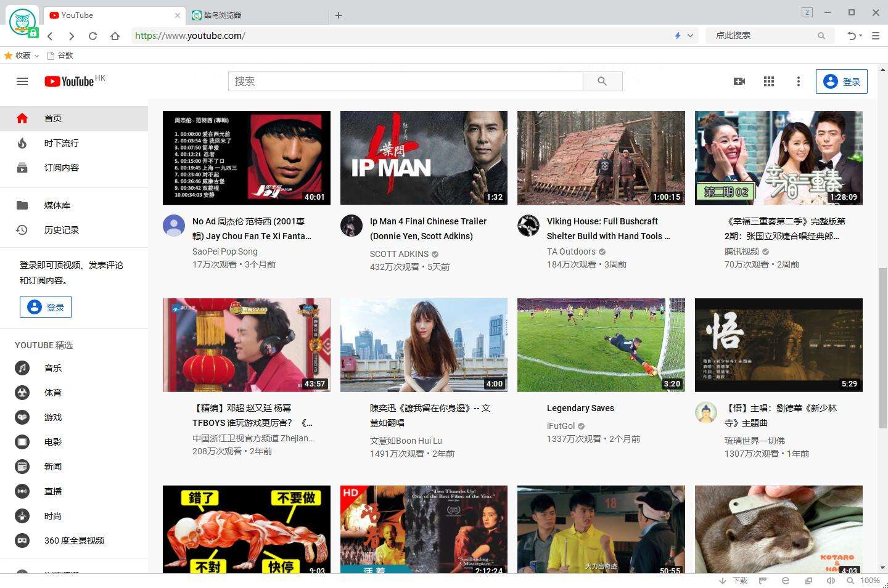Open the iFutGol channel link
The height and width of the screenshot is (588, 888).
pos(561,426)
